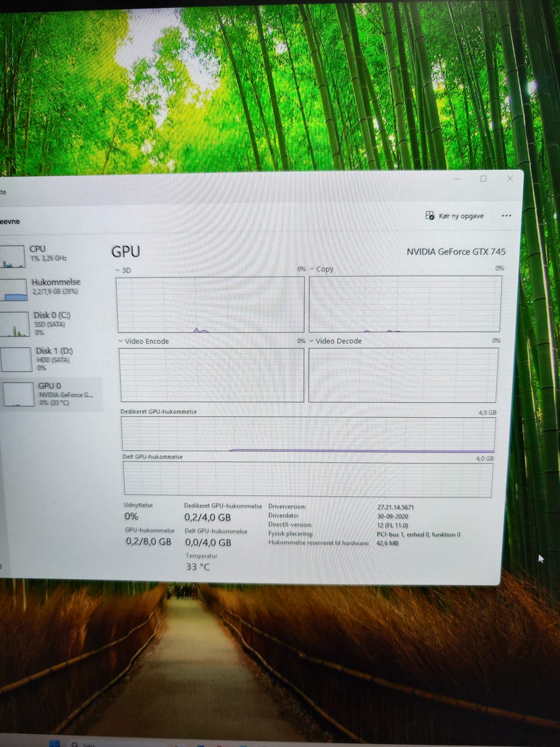Click the Udnyttelse 0% value
The image size is (560, 747).
pyautogui.click(x=131, y=516)
